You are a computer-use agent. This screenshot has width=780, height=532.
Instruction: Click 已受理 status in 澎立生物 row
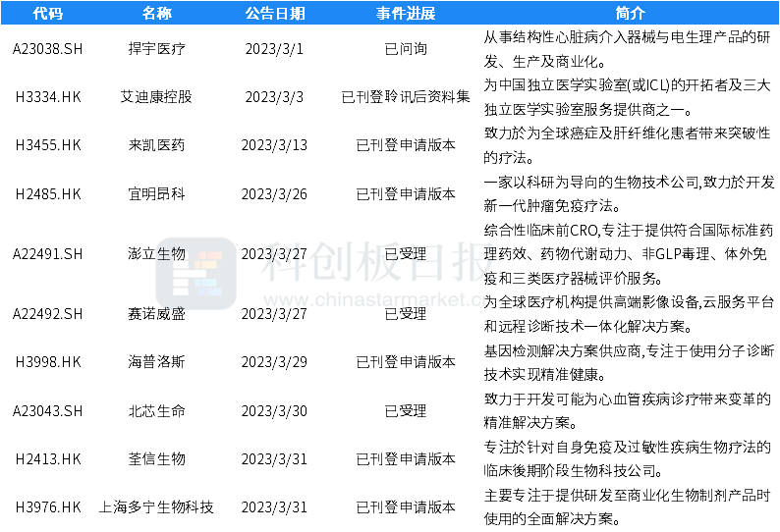tap(406, 254)
